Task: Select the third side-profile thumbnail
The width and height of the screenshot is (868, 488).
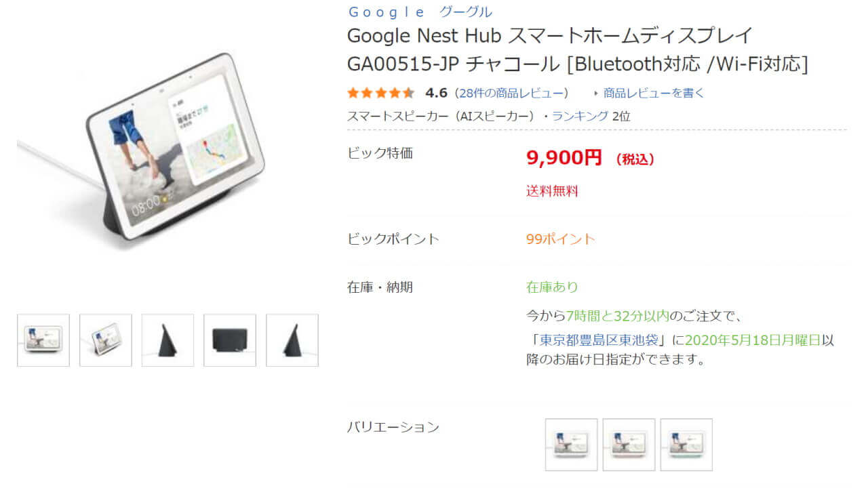Action: click(167, 340)
